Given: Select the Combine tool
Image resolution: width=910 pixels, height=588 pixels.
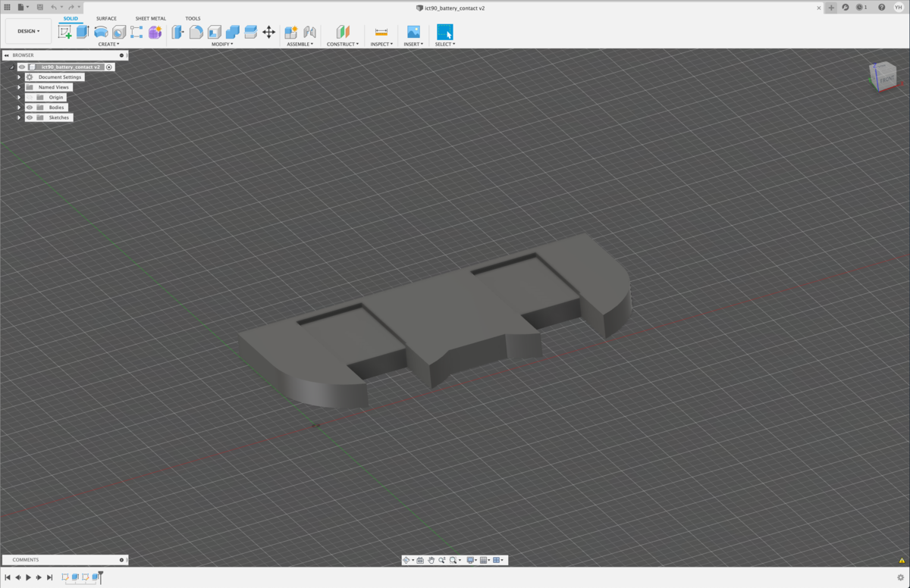Looking at the screenshot, I should [233, 32].
